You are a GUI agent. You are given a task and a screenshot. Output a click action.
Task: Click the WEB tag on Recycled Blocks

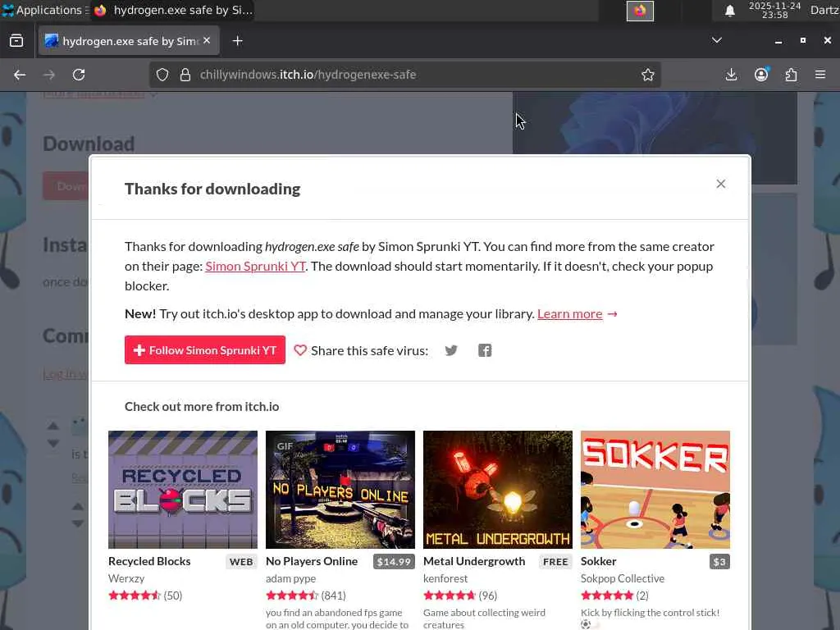pos(241,561)
